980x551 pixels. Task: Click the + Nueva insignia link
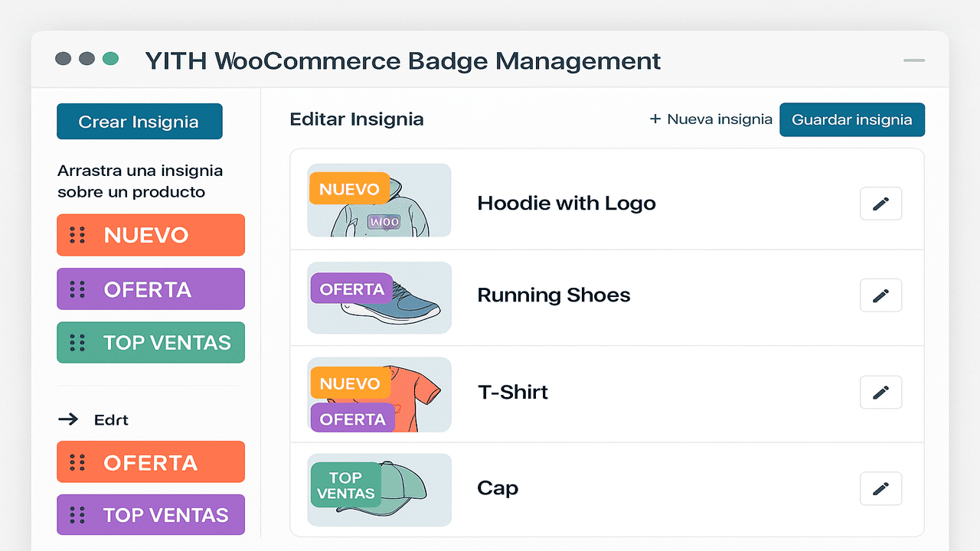(710, 119)
